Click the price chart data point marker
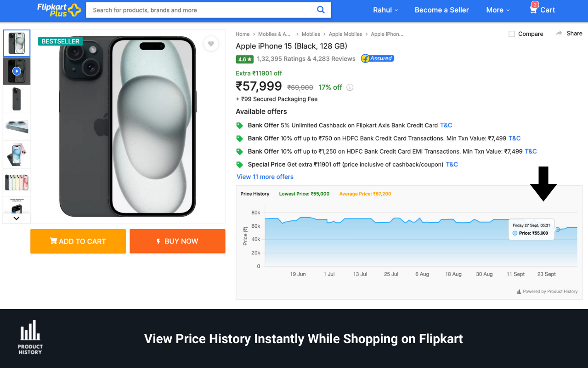This screenshot has width=588, height=368. click(x=558, y=229)
